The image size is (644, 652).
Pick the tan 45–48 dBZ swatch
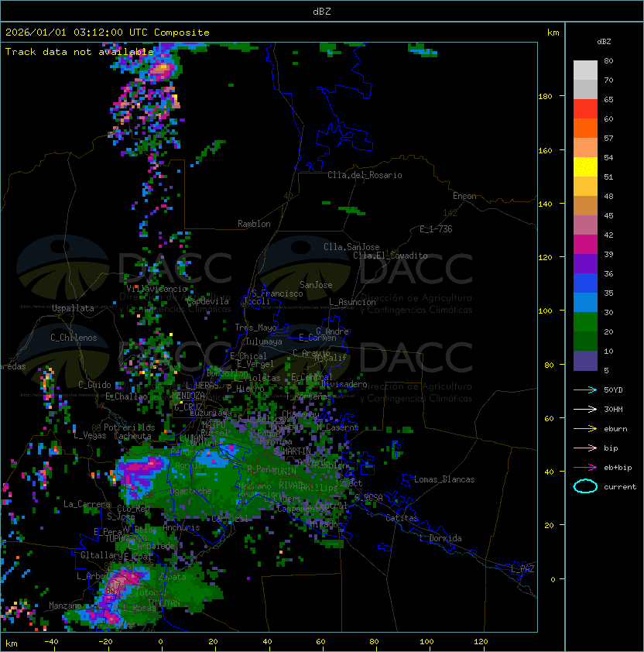[585, 206]
